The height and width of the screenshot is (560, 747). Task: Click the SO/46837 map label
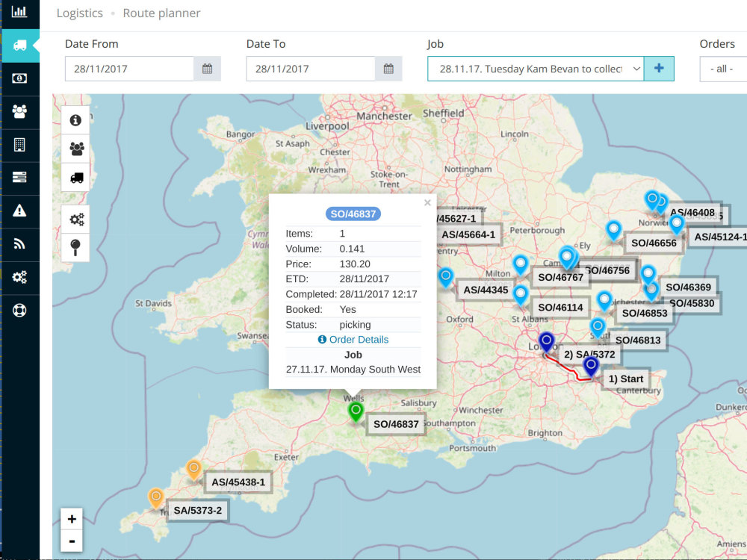[396, 424]
